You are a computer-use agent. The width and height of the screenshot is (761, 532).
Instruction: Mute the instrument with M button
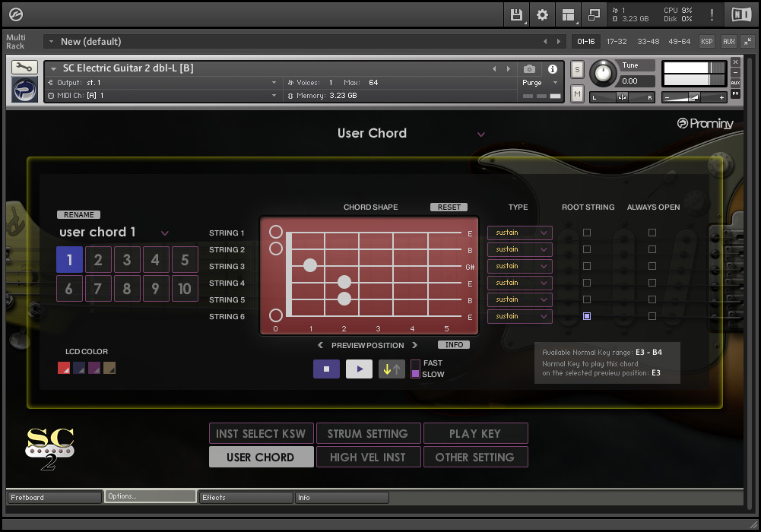[577, 93]
